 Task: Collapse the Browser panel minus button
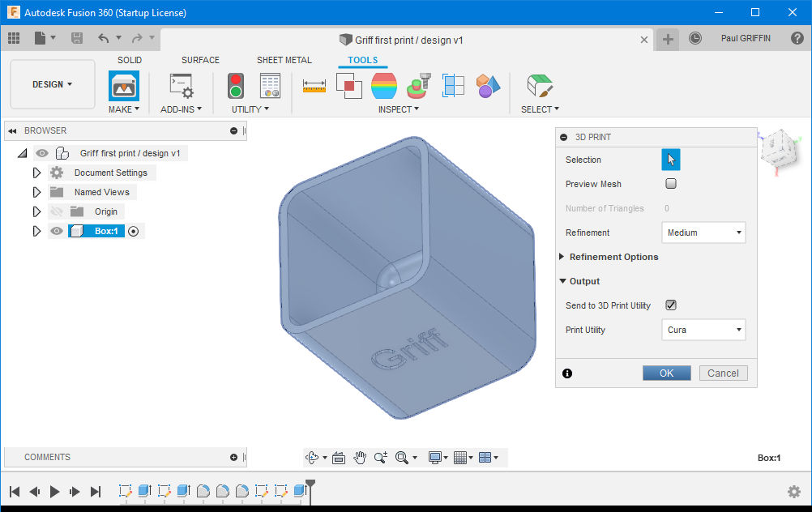[x=233, y=131]
